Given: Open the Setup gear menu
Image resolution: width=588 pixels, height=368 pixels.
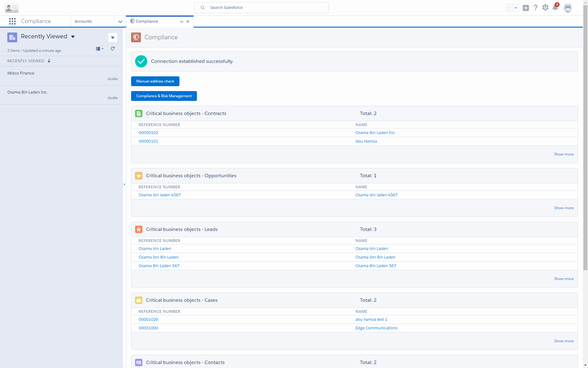Looking at the screenshot, I should click(546, 8).
